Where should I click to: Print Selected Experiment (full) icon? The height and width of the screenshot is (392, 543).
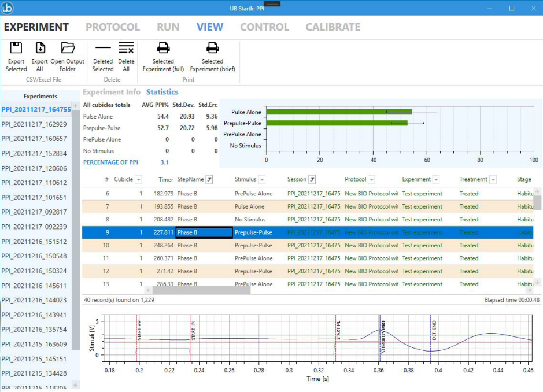(x=163, y=48)
